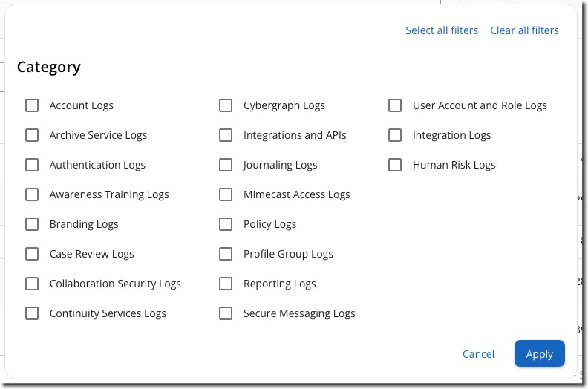Toggle Case Review Logs checkbox
The width and height of the screenshot is (588, 389).
[x=32, y=254]
